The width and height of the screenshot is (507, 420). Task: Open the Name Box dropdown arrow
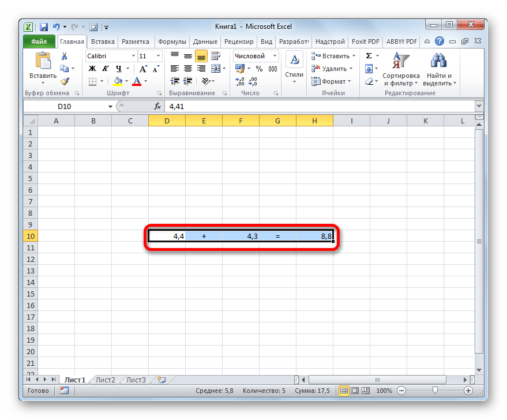point(111,107)
